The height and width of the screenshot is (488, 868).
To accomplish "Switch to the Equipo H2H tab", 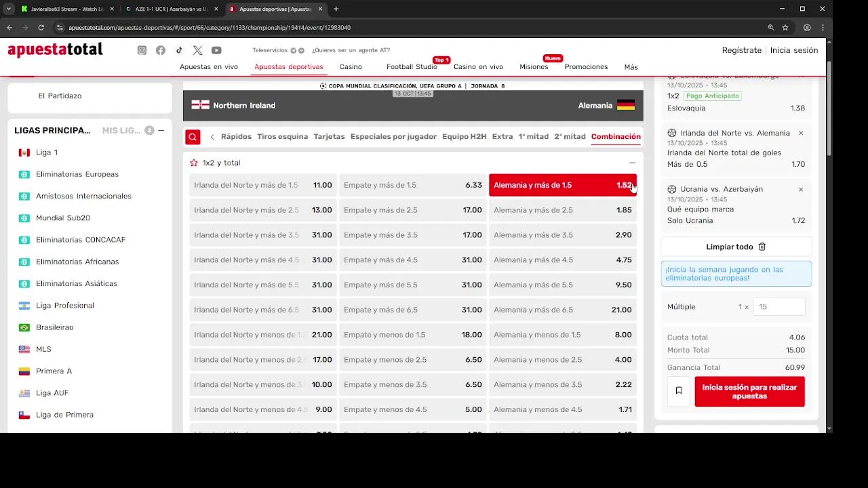I will point(465,137).
